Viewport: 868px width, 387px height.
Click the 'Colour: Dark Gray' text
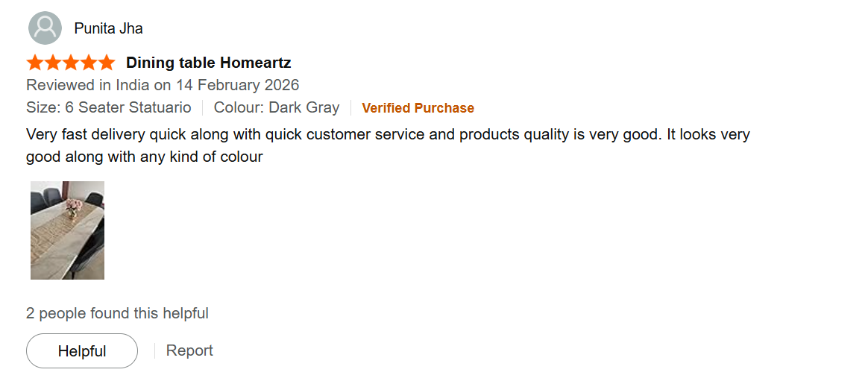[276, 107]
